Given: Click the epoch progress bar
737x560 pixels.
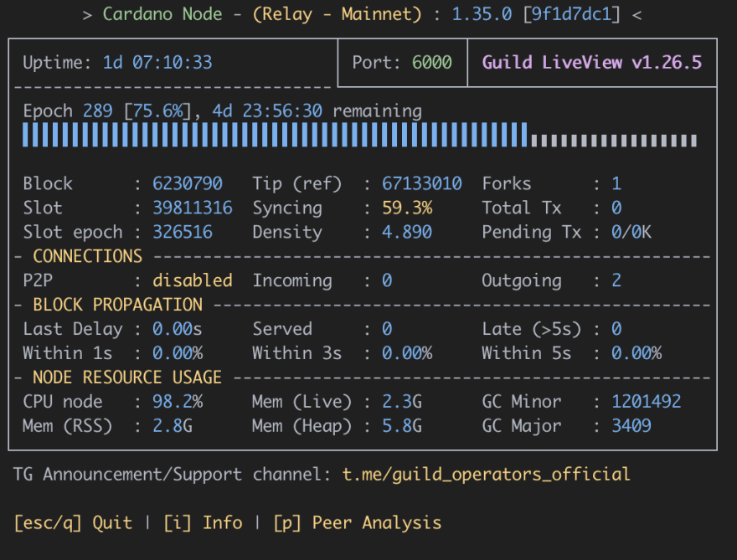Looking at the screenshot, I should [359, 135].
